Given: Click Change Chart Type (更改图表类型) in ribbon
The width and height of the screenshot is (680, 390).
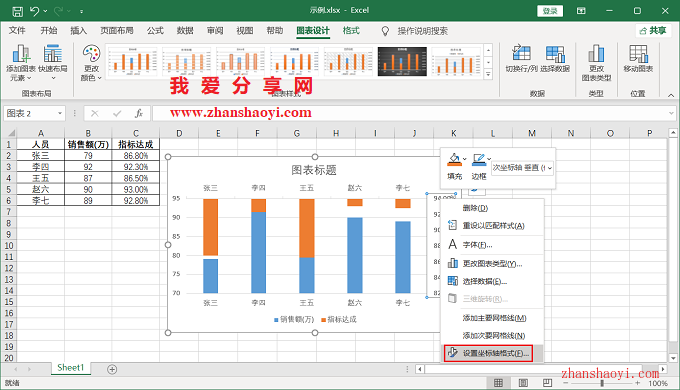Looking at the screenshot, I should click(x=596, y=63).
